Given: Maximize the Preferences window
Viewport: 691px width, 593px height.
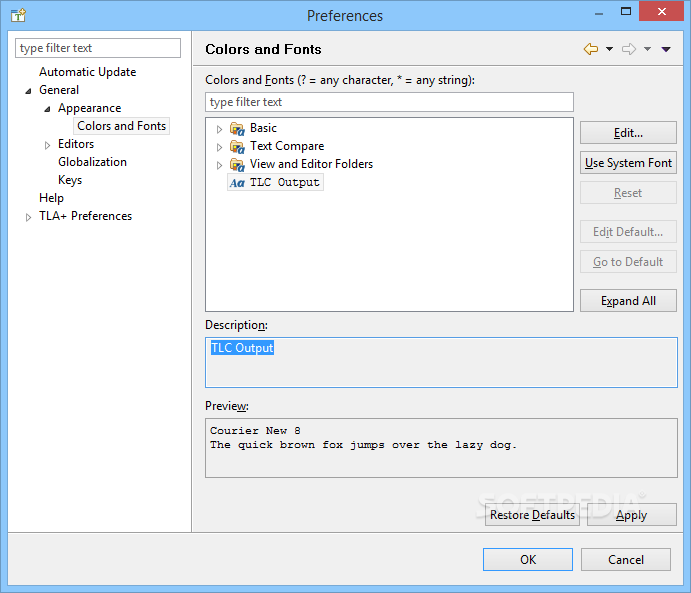Looking at the screenshot, I should [x=626, y=11].
